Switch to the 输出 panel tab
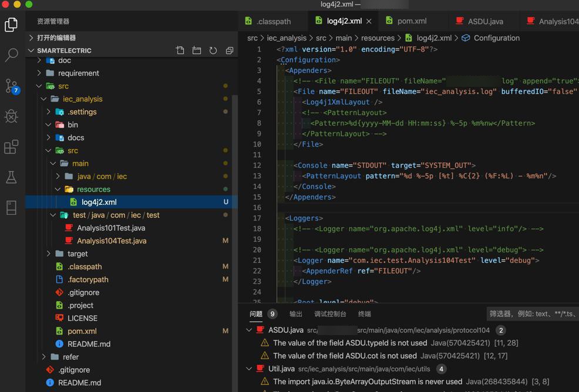This screenshot has width=579, height=392. click(x=295, y=314)
